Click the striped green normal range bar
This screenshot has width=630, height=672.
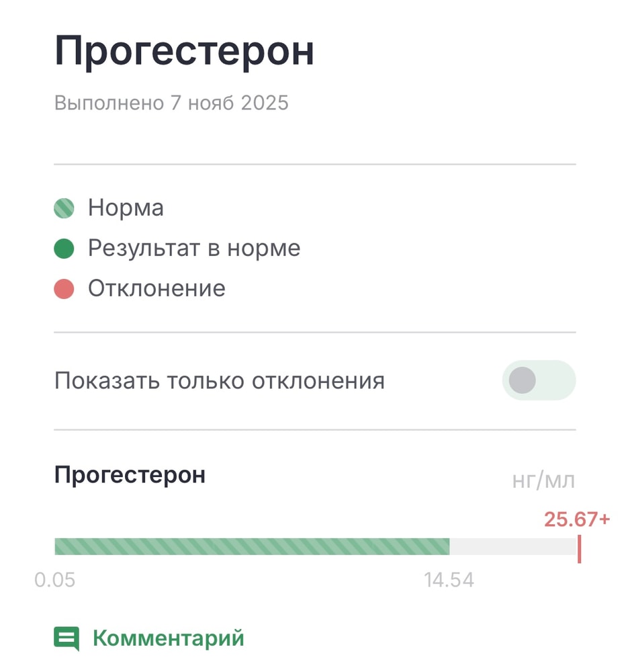tap(252, 546)
